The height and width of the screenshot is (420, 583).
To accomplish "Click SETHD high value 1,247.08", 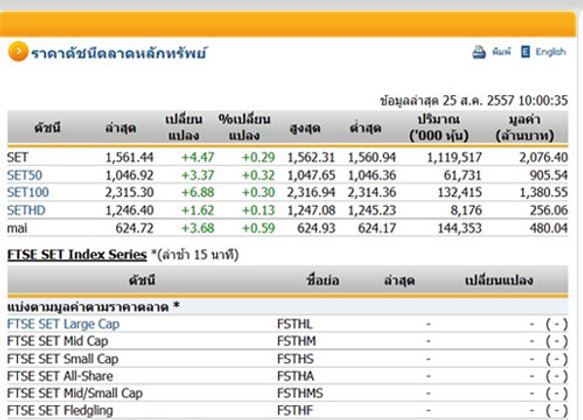I will 311,210.
